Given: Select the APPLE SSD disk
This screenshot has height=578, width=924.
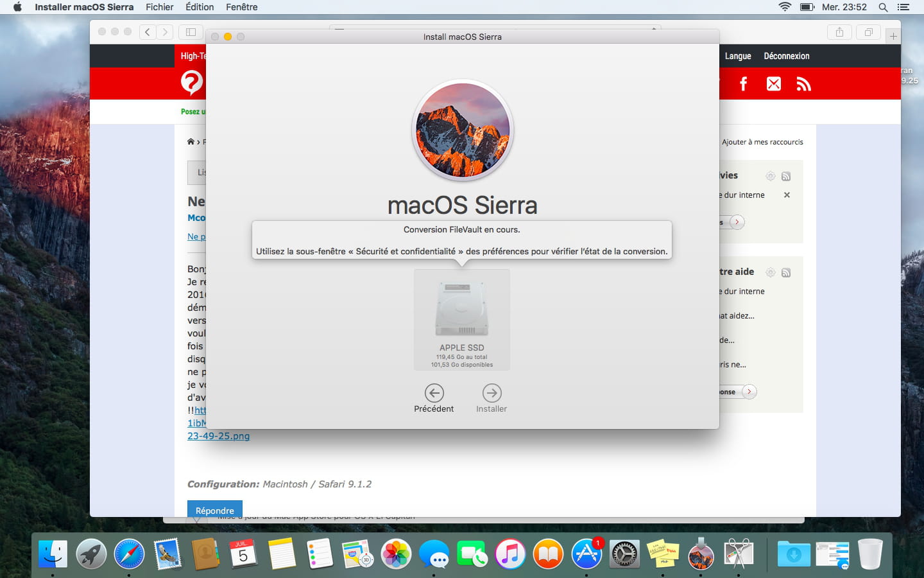Looking at the screenshot, I should pyautogui.click(x=462, y=320).
